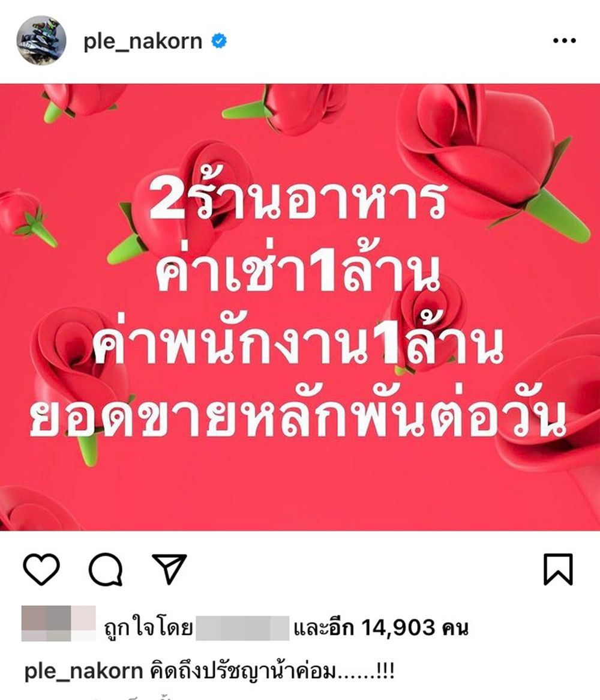Select the blurred liker avatars thumbnail

point(58,623)
